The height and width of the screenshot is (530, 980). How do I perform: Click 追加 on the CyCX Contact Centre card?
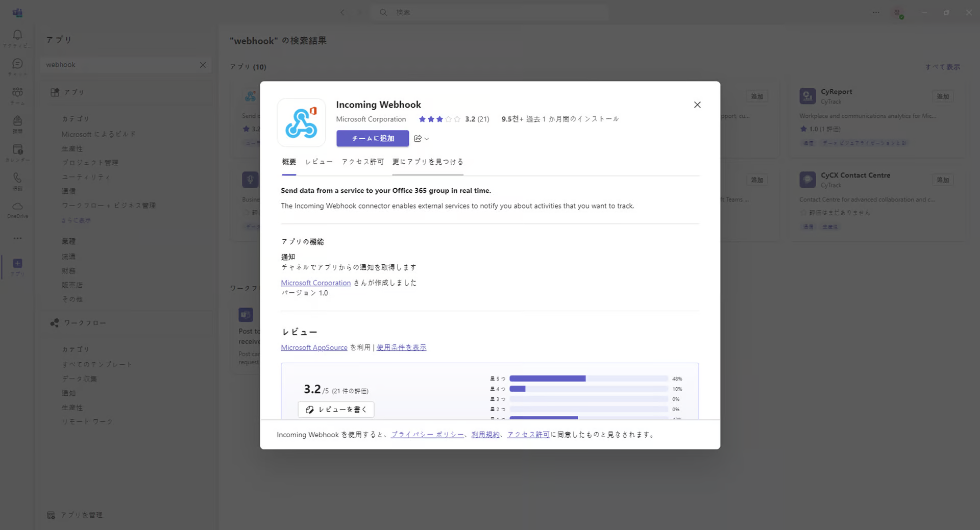[943, 180]
